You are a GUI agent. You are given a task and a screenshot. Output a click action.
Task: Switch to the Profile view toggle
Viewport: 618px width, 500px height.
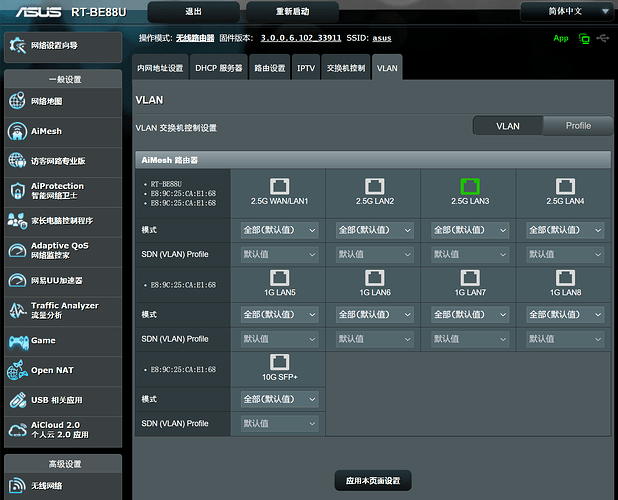tap(577, 126)
